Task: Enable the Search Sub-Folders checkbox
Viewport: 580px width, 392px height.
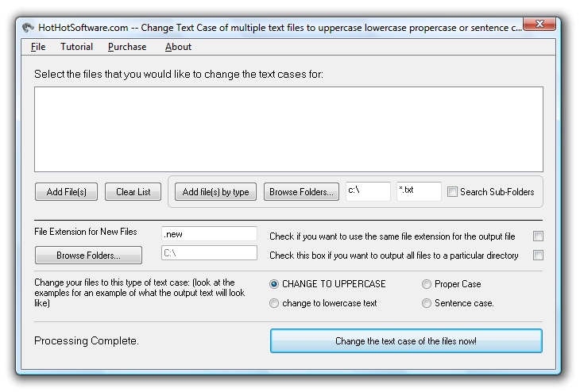Action: 452,192
